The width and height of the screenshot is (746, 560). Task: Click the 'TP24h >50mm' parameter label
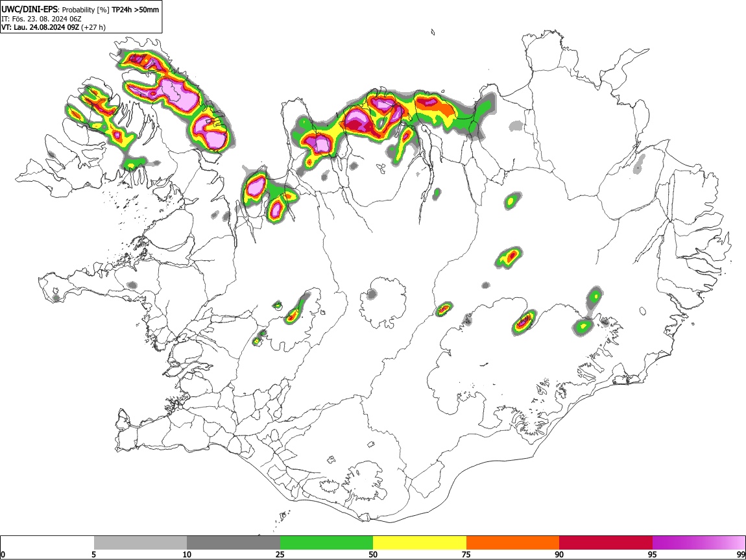tap(135, 10)
